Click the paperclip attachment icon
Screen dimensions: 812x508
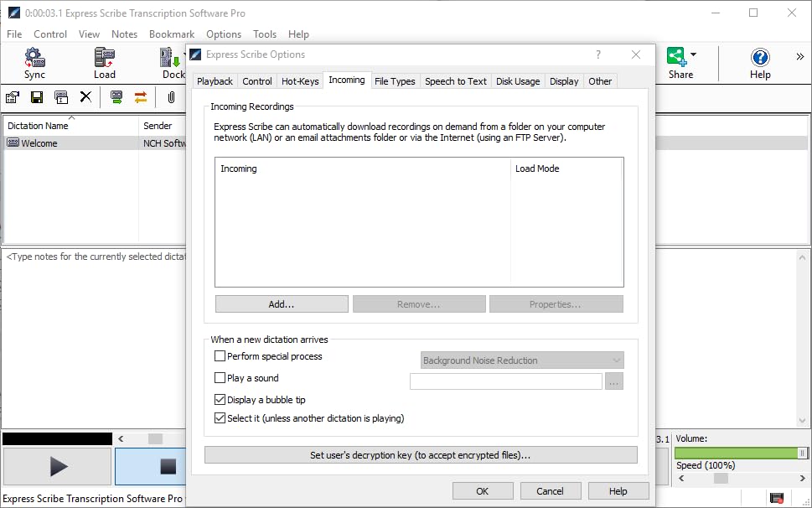(x=171, y=97)
